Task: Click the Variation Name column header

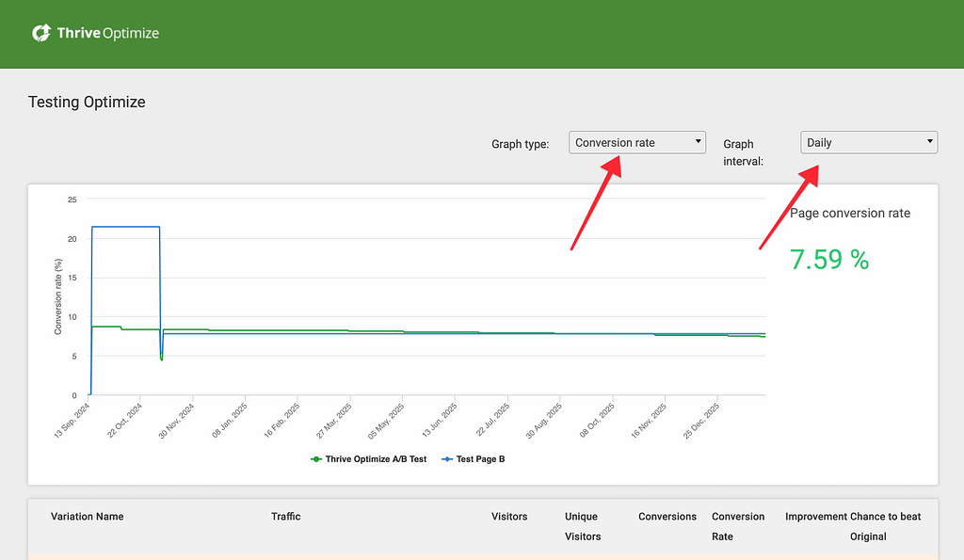Action: (87, 517)
